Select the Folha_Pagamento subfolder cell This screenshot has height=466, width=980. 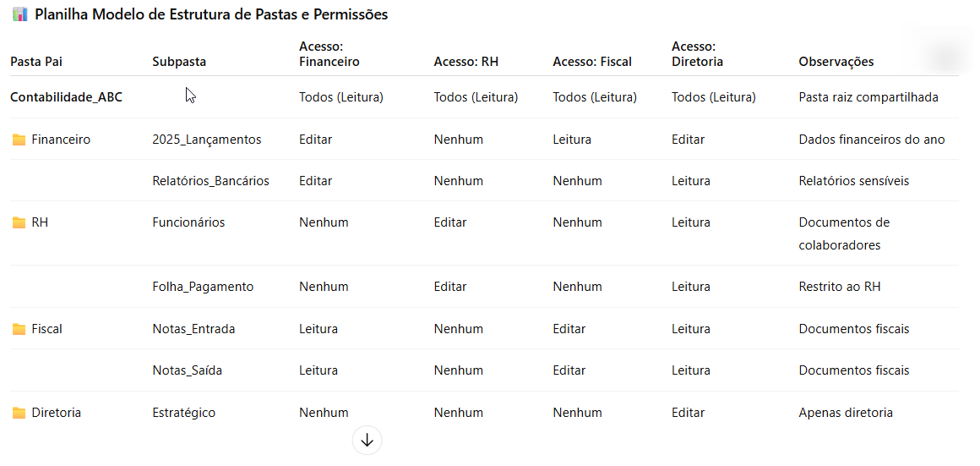coord(203,287)
